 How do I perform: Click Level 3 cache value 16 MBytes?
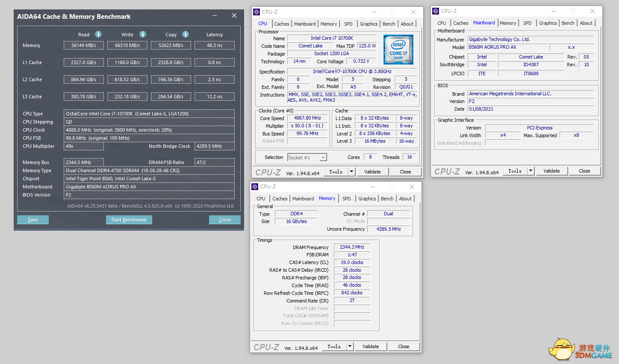click(375, 141)
